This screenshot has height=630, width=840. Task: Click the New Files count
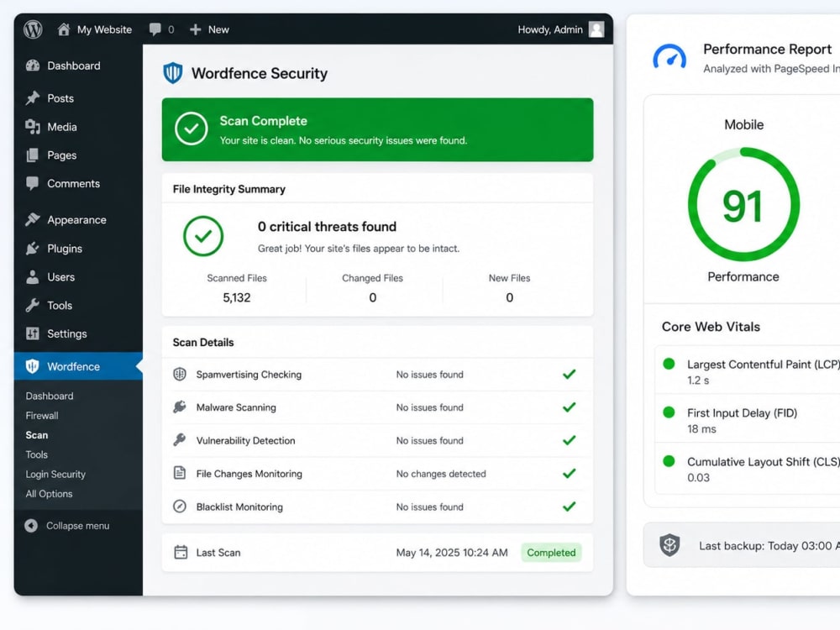tap(510, 297)
